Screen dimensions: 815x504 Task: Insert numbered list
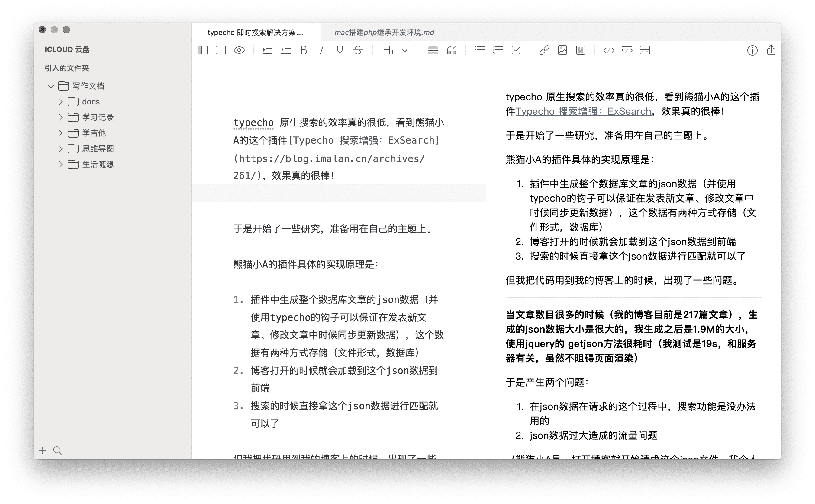(x=498, y=50)
